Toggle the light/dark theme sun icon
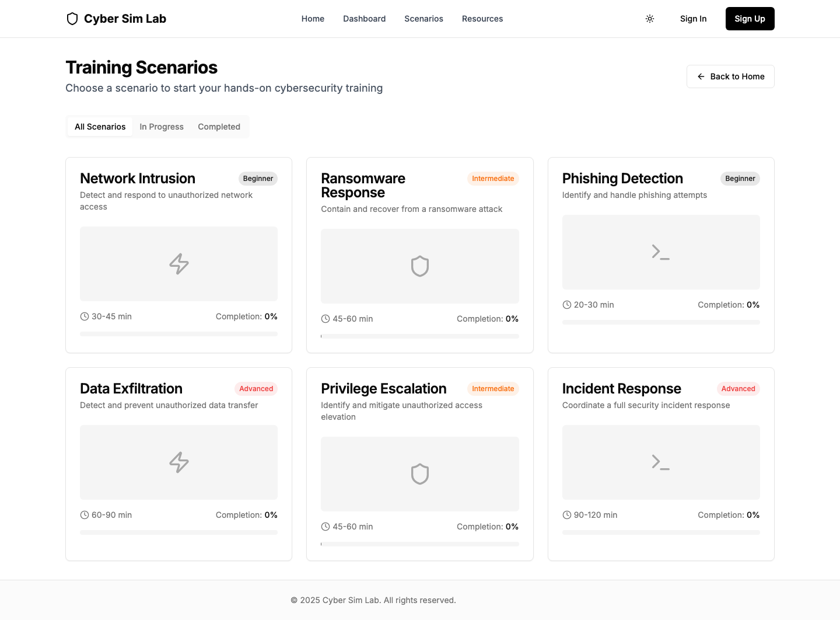The height and width of the screenshot is (620, 840). (650, 19)
